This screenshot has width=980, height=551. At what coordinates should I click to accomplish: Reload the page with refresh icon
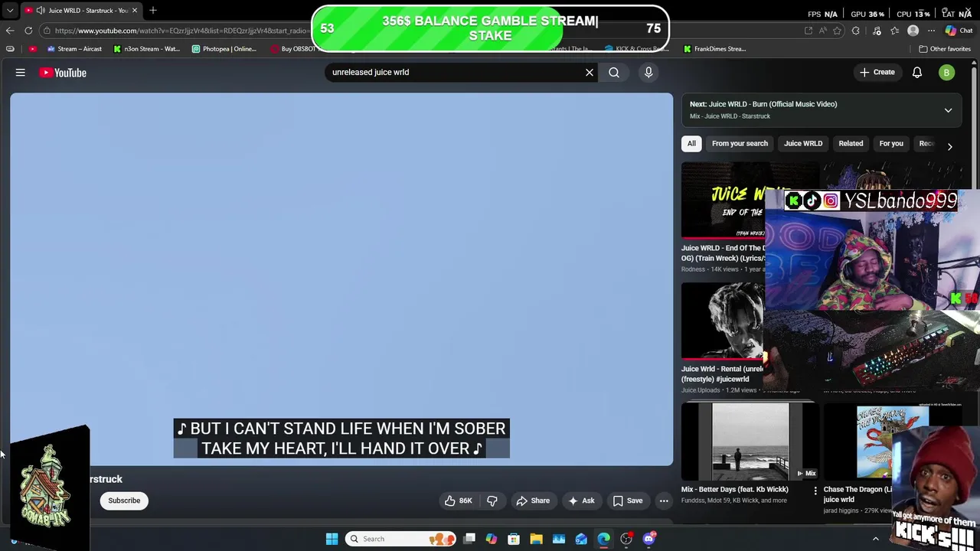(x=28, y=31)
